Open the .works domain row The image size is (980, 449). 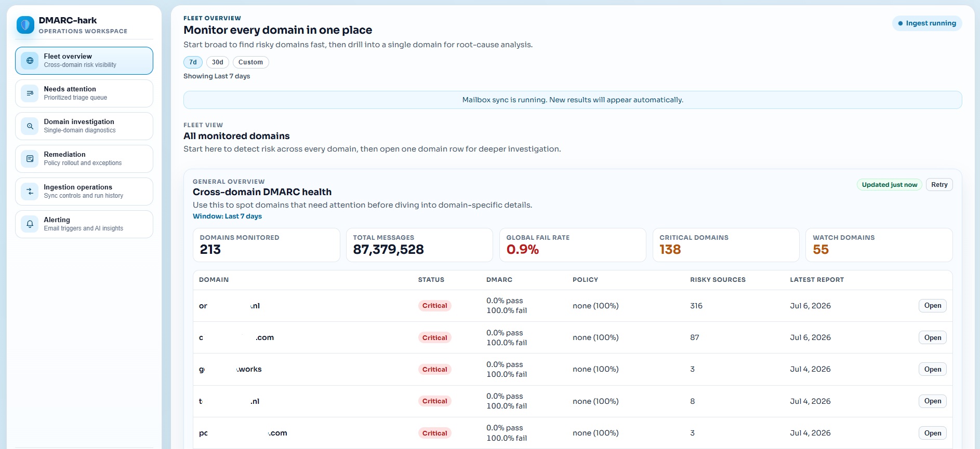click(932, 369)
